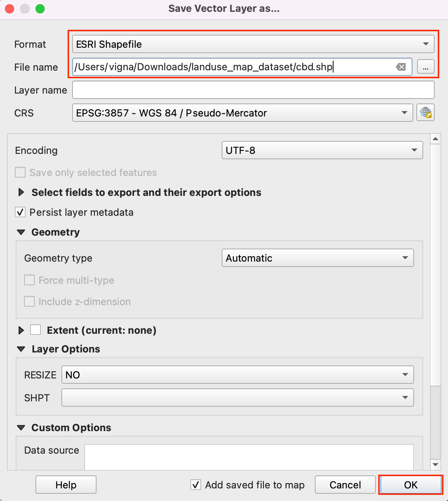Collapse the Layer Options section

(21, 349)
